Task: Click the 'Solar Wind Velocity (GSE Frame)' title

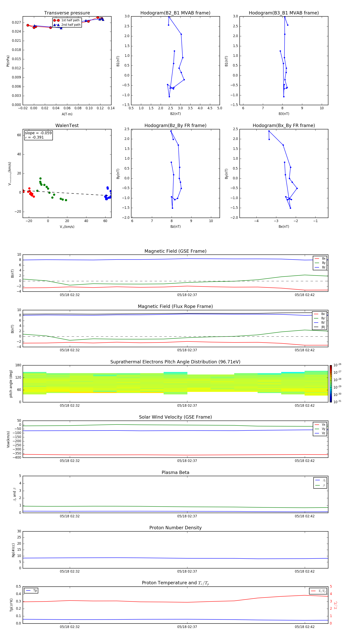Action: click(175, 417)
